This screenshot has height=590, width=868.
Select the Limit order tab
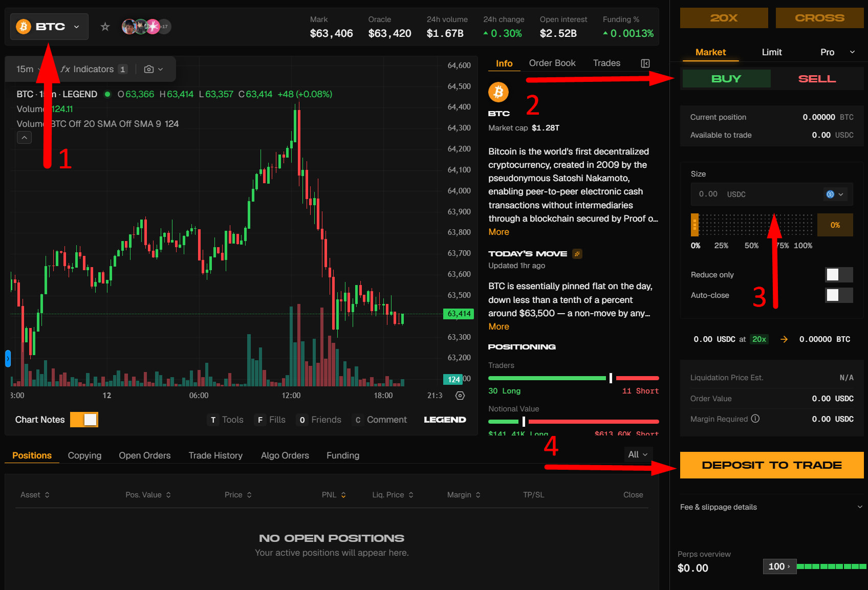pyautogui.click(x=772, y=52)
